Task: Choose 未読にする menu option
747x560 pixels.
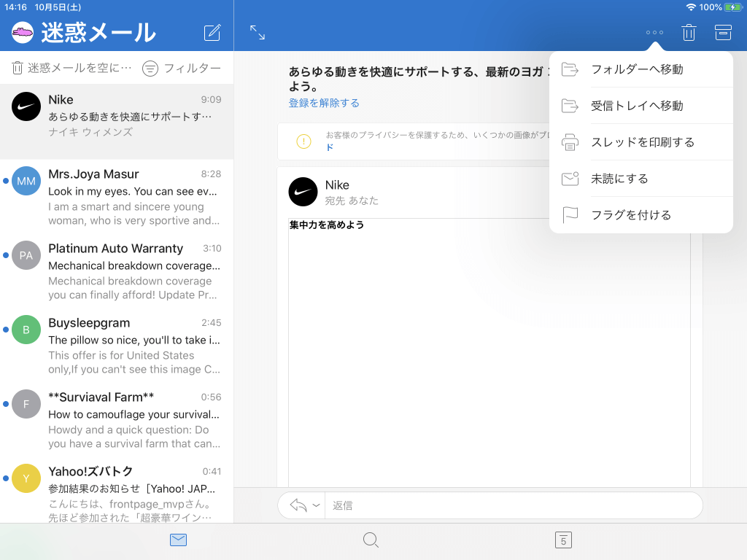Action: point(640,179)
